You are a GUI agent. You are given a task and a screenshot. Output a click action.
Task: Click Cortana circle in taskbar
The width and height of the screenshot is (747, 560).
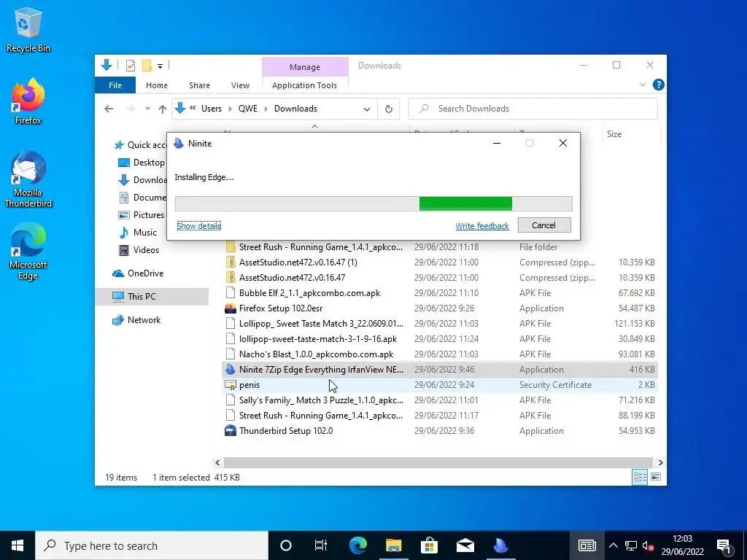pos(286,545)
